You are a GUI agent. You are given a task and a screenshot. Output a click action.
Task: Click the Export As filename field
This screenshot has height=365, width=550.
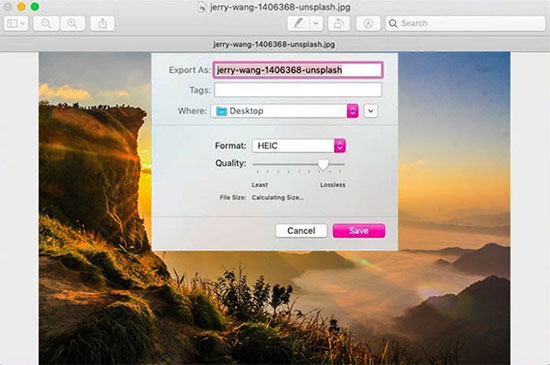click(x=298, y=70)
